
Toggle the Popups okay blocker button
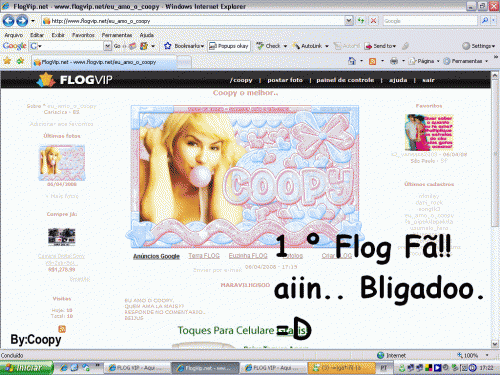point(229,46)
